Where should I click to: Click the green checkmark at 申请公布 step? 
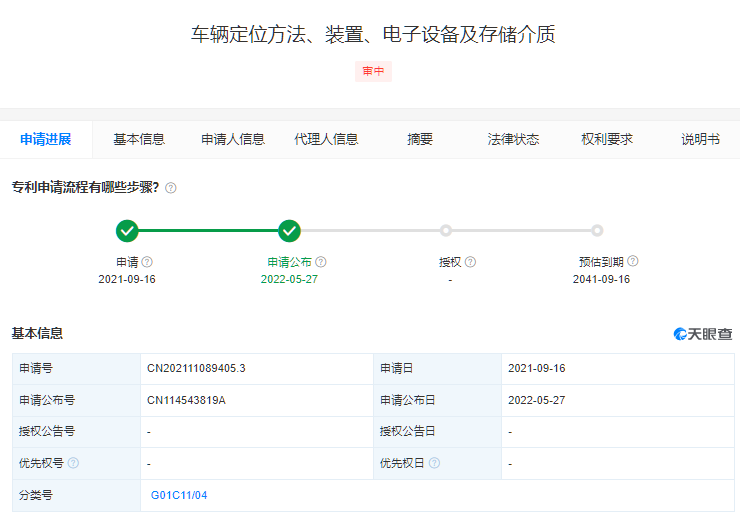pos(289,230)
